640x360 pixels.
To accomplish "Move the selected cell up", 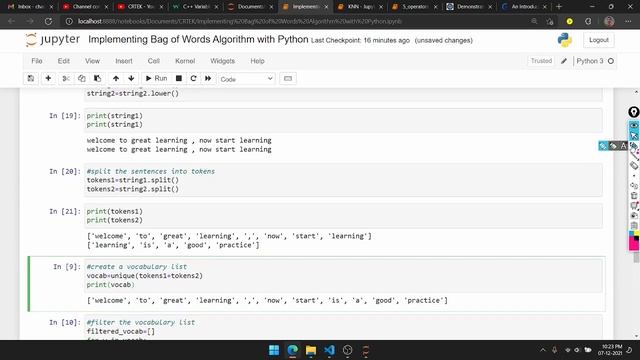I will [116, 78].
